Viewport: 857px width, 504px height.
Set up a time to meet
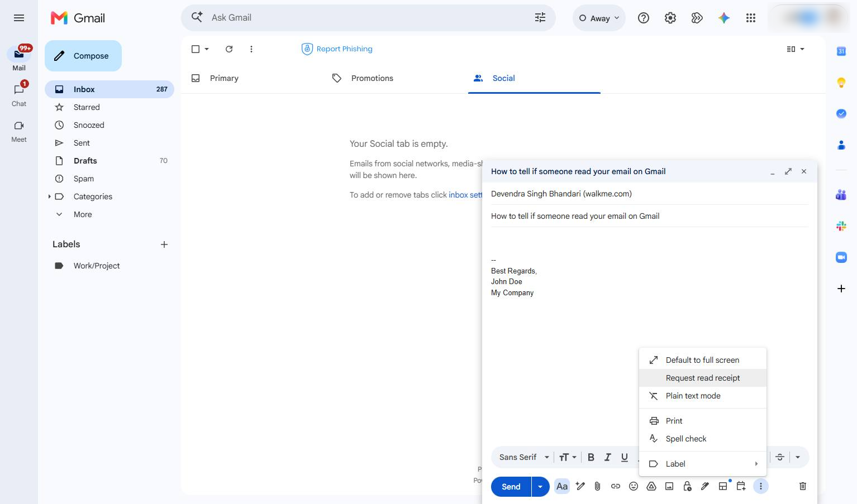(741, 486)
